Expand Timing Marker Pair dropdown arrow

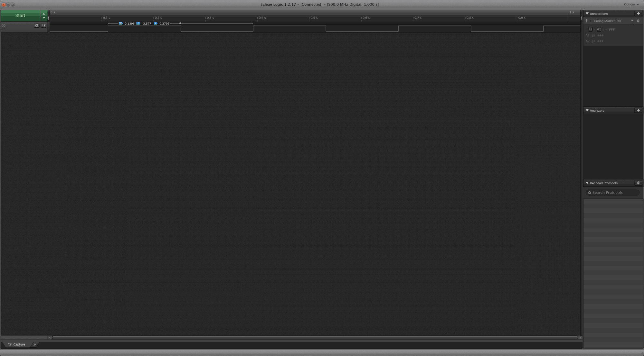632,21
